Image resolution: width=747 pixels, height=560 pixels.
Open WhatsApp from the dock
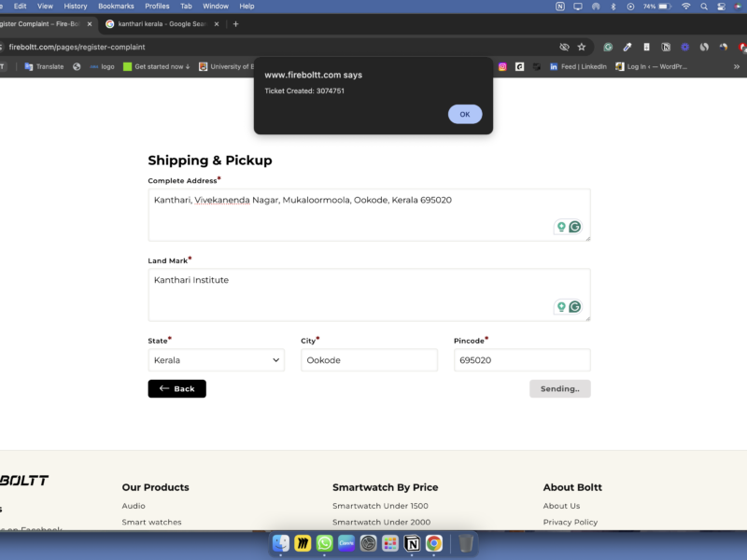324,543
